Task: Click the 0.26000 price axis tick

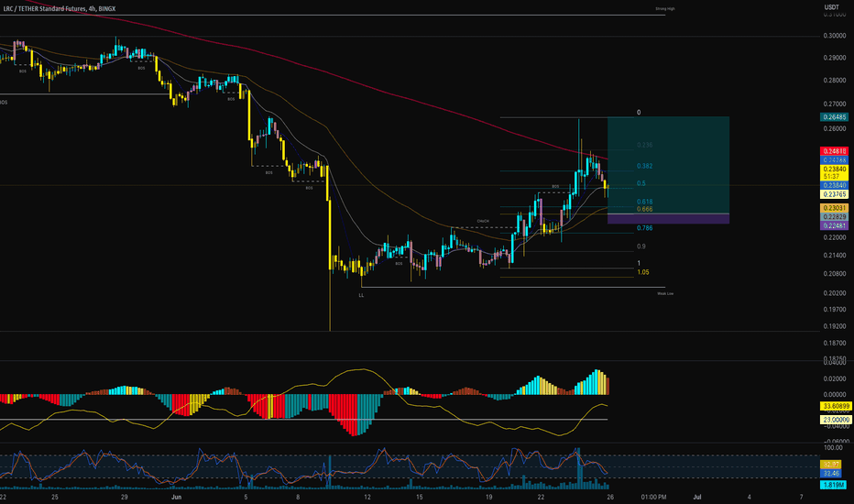Action: point(835,129)
